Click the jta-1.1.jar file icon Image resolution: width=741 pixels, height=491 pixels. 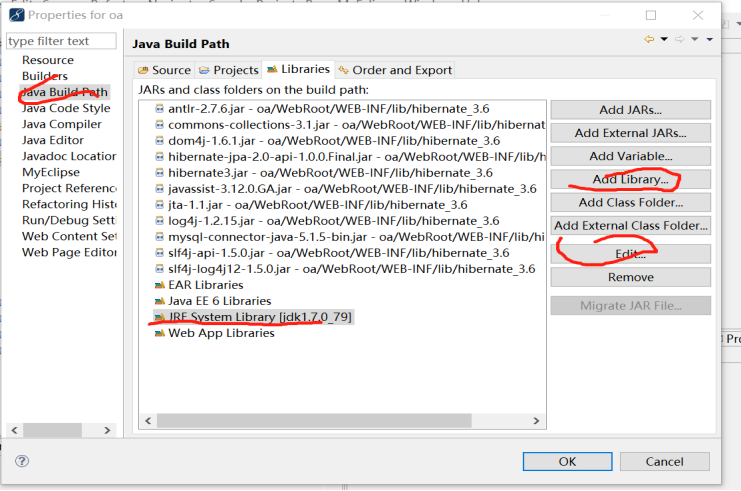coord(160,205)
